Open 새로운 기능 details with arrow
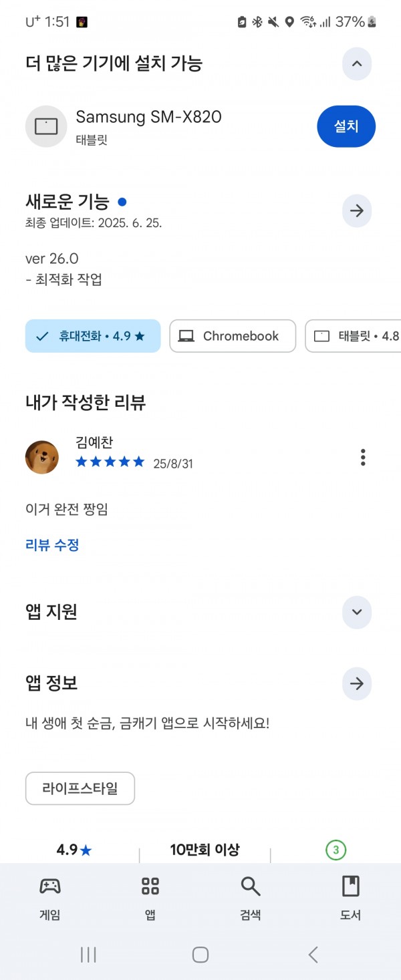Viewport: 401px width, 980px height. click(x=356, y=211)
